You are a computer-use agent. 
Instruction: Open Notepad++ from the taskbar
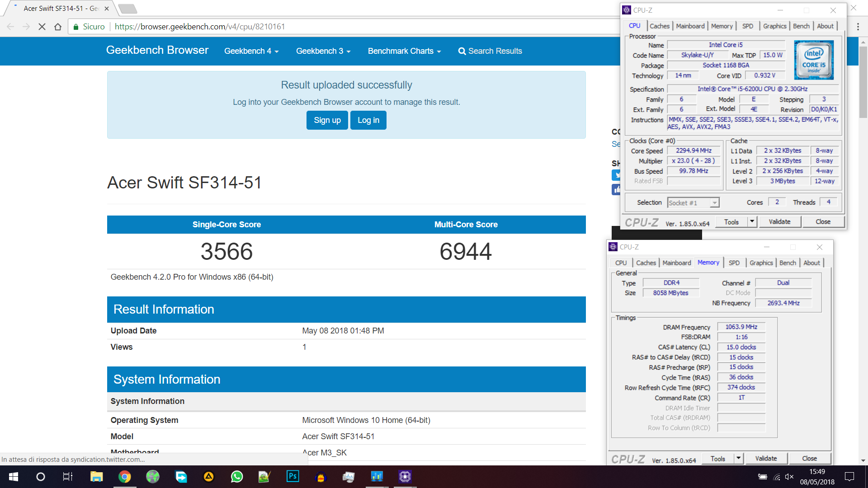pos(264,477)
